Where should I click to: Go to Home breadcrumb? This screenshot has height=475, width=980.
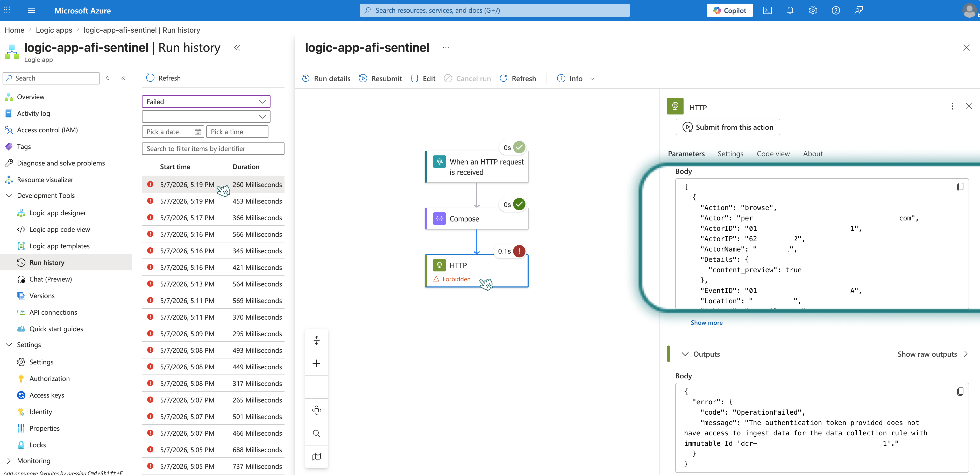pyautogui.click(x=15, y=30)
